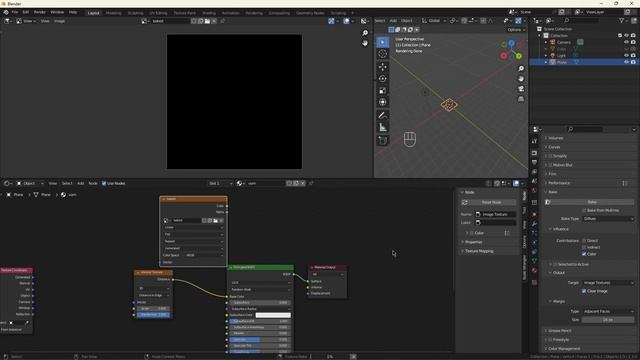
Task: Click the 3D viewport zoom magnifier icon
Action: pos(521,69)
